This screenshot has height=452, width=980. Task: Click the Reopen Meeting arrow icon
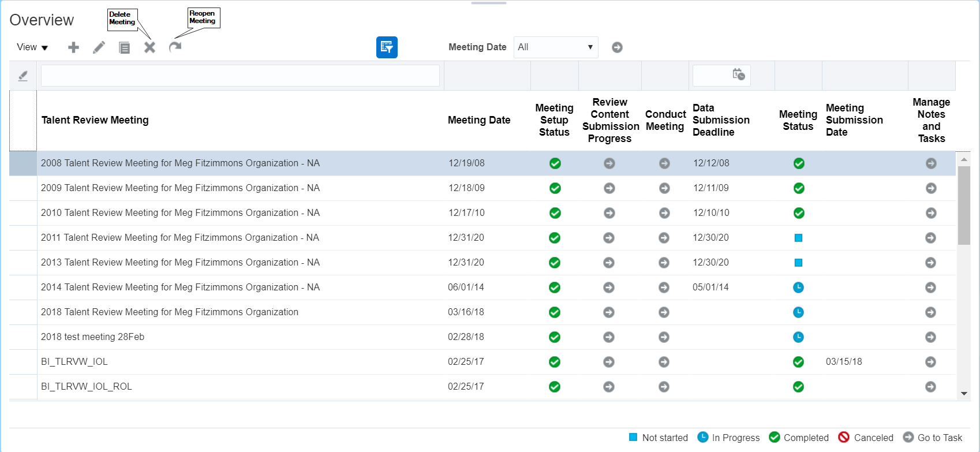pyautogui.click(x=175, y=47)
